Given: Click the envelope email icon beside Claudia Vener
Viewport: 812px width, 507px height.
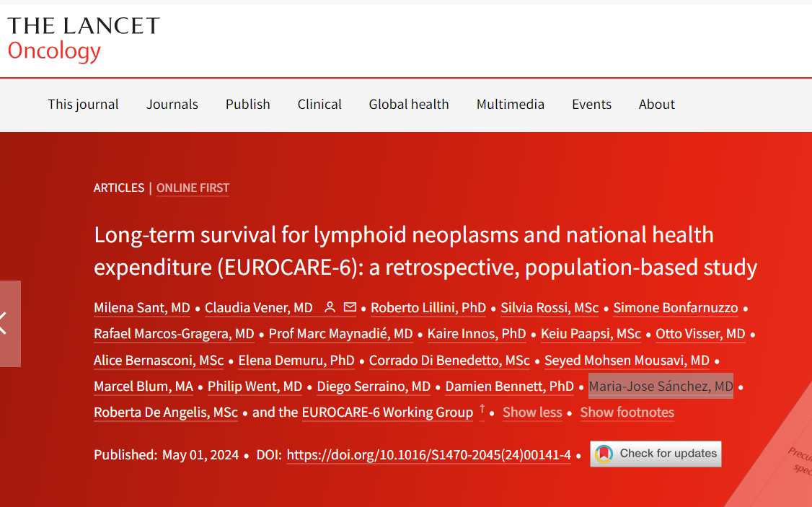Looking at the screenshot, I should point(350,308).
